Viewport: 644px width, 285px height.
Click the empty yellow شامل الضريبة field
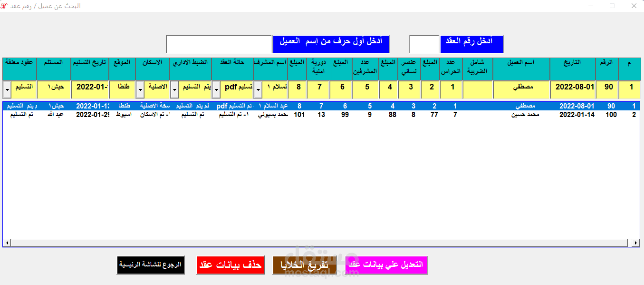point(478,88)
